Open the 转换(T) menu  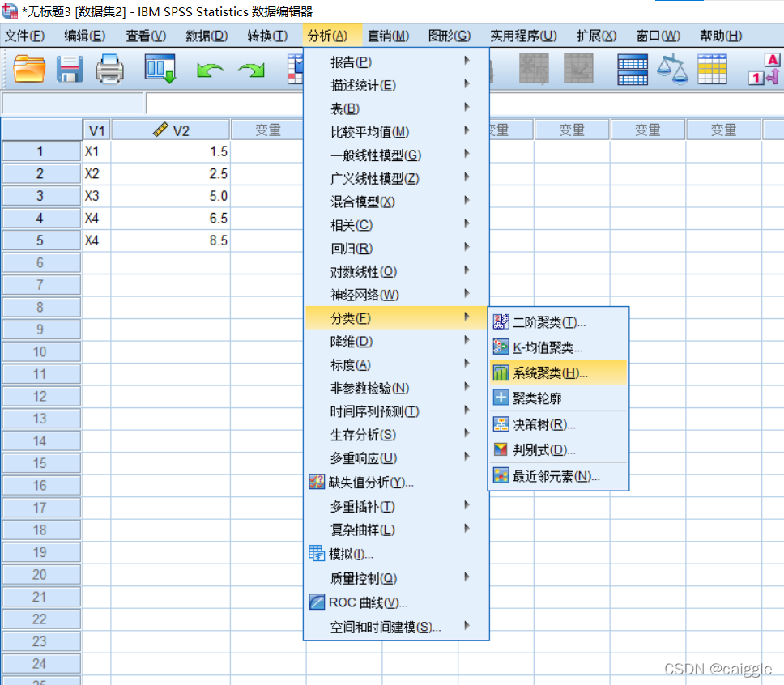[267, 36]
